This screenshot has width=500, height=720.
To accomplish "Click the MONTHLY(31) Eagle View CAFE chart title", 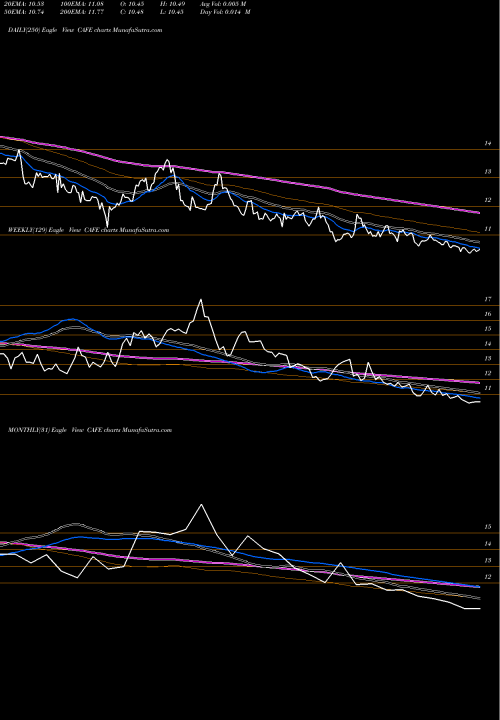I will pyautogui.click(x=90, y=430).
